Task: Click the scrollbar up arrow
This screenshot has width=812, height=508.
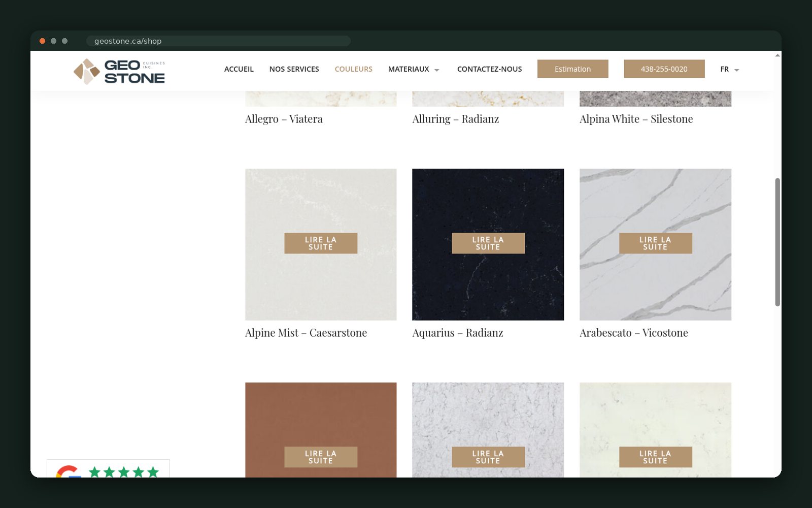Action: (x=777, y=55)
